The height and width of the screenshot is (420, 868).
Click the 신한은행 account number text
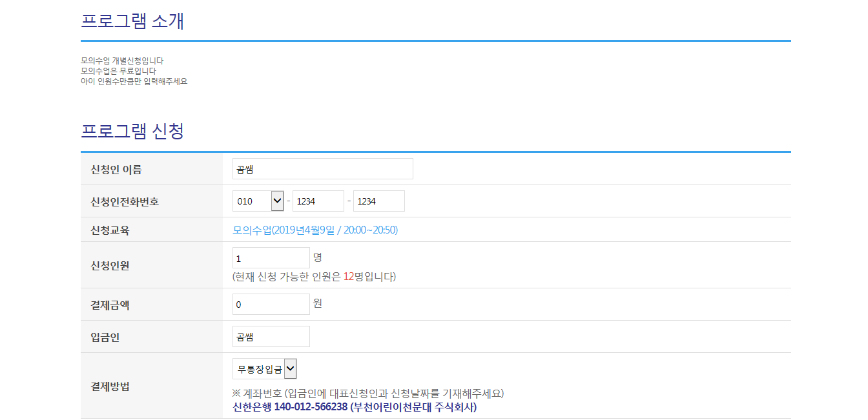tap(354, 407)
